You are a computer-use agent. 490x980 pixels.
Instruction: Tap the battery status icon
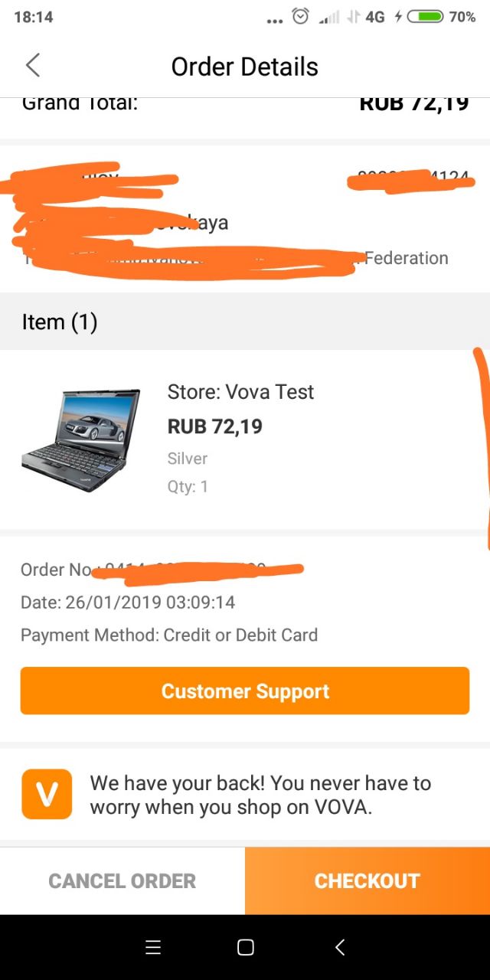(x=425, y=16)
